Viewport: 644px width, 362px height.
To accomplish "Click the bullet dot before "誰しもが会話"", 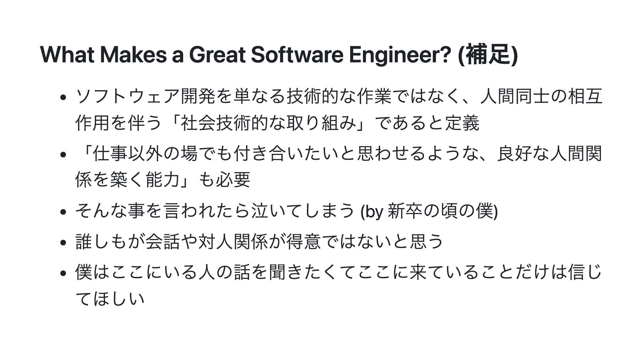I will 63,242.
